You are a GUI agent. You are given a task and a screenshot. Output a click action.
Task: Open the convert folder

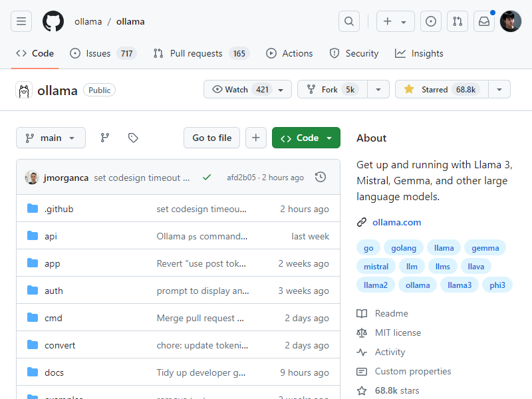pos(60,345)
